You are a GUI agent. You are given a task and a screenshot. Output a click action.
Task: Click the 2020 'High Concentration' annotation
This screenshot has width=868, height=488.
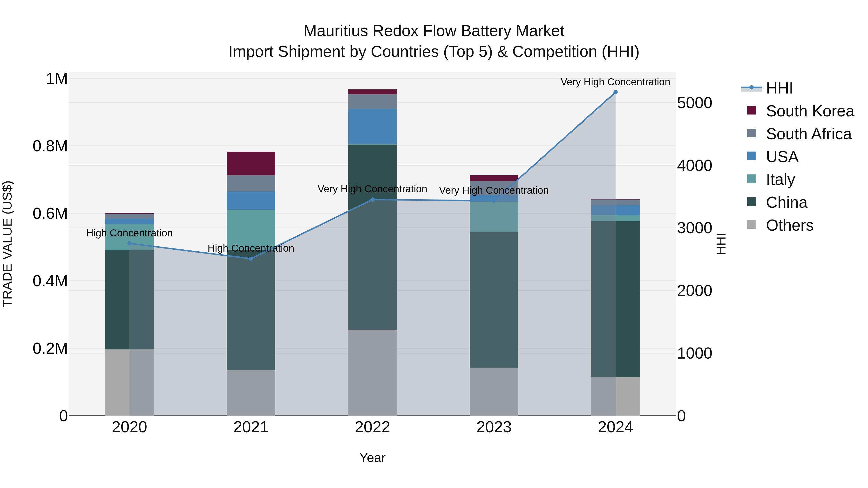point(129,233)
